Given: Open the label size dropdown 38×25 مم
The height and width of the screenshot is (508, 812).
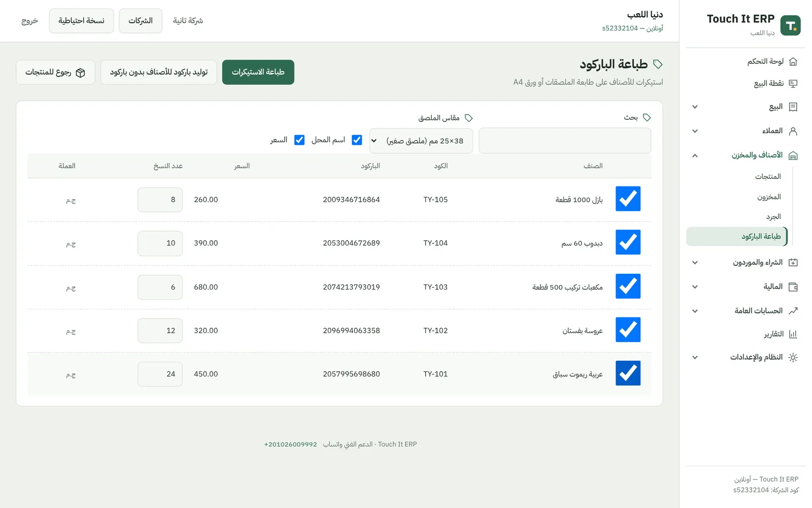Looking at the screenshot, I should [421, 141].
